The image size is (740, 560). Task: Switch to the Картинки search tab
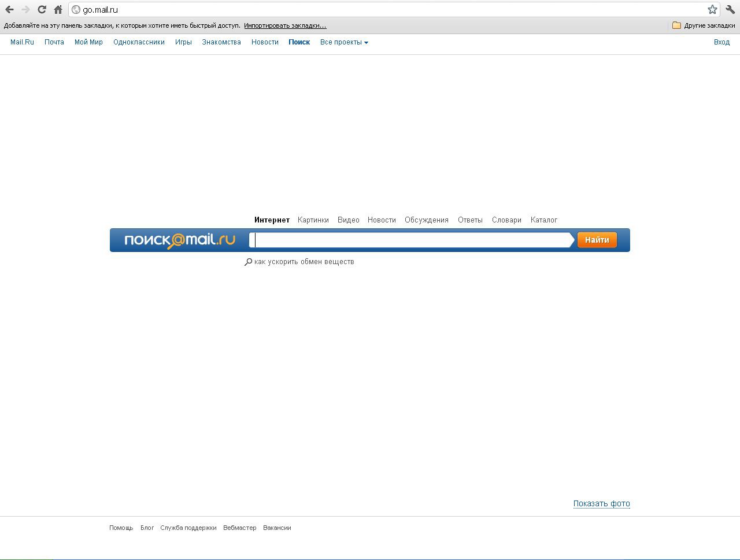[313, 220]
